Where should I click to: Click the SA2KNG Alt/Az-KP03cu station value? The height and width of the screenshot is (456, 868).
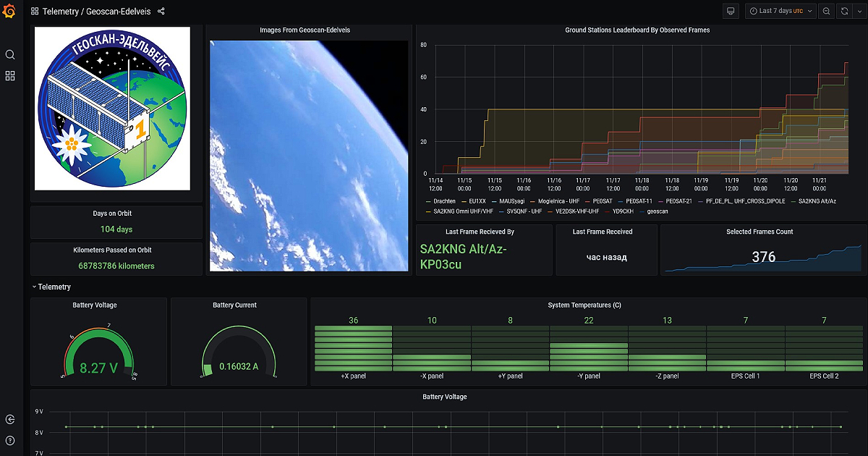tap(464, 257)
